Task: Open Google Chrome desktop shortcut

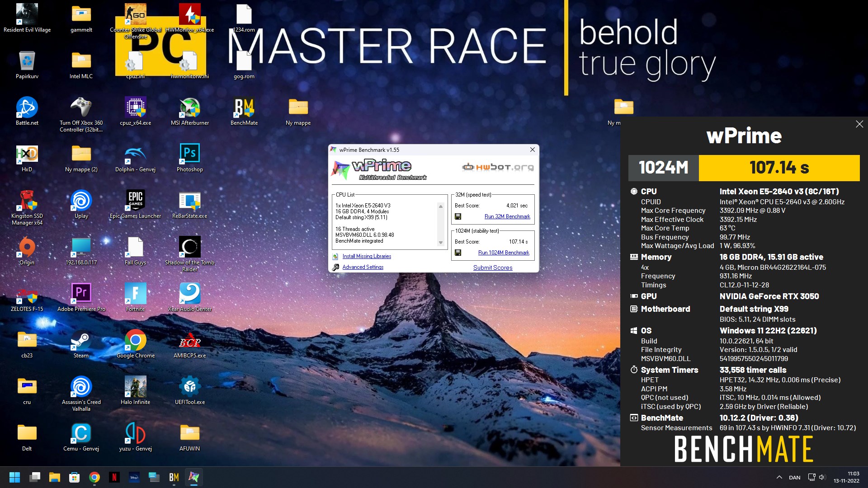Action: [136, 344]
